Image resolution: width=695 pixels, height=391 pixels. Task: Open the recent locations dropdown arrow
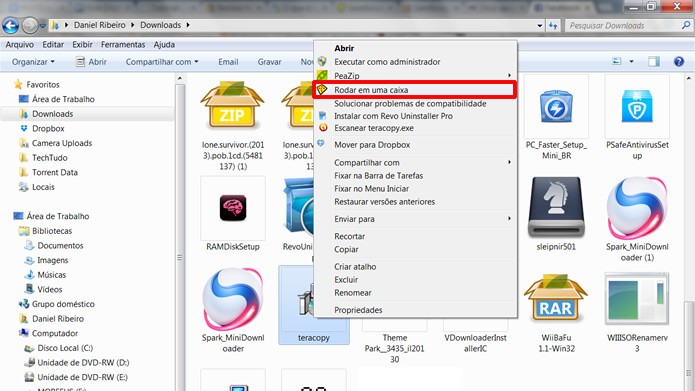click(43, 26)
